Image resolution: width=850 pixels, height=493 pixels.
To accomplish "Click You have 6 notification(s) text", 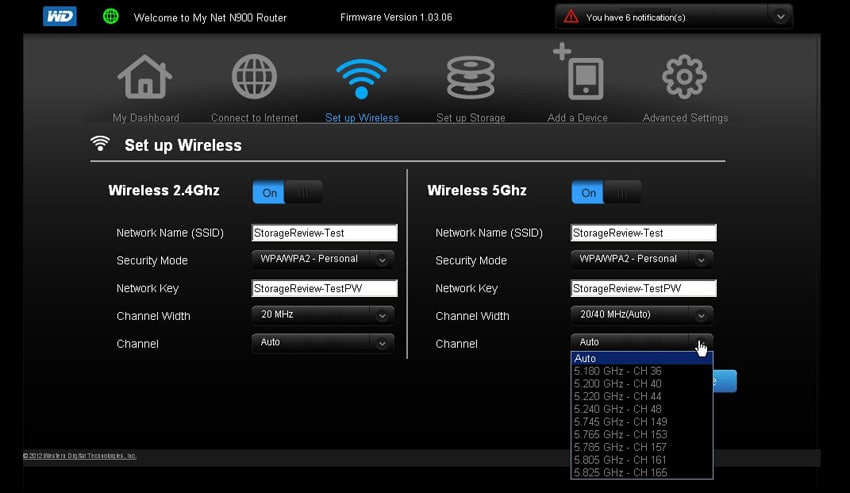I will coord(635,17).
